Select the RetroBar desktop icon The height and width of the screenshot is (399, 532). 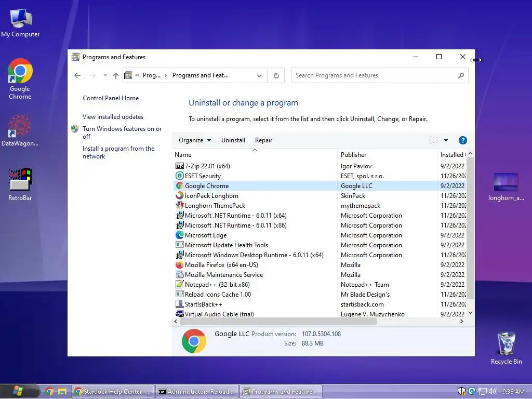click(x=20, y=184)
